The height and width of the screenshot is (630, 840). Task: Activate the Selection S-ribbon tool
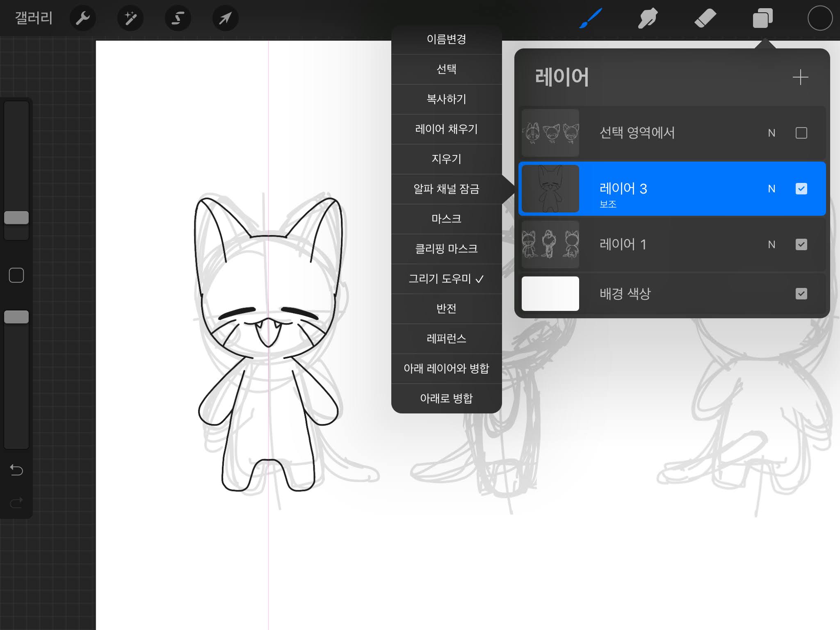pos(178,18)
